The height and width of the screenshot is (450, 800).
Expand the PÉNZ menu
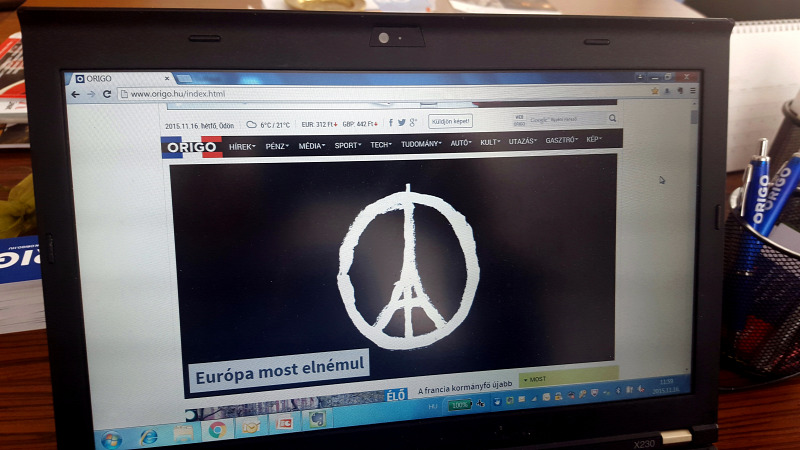coord(277,146)
